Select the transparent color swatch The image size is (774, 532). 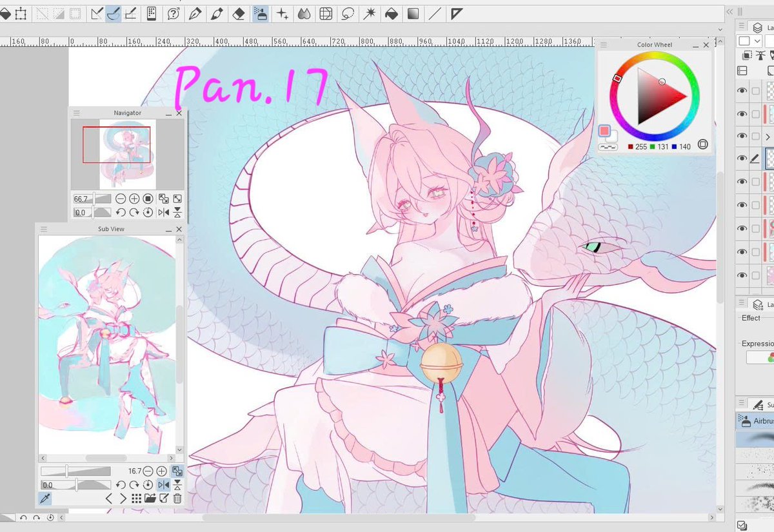click(x=608, y=147)
